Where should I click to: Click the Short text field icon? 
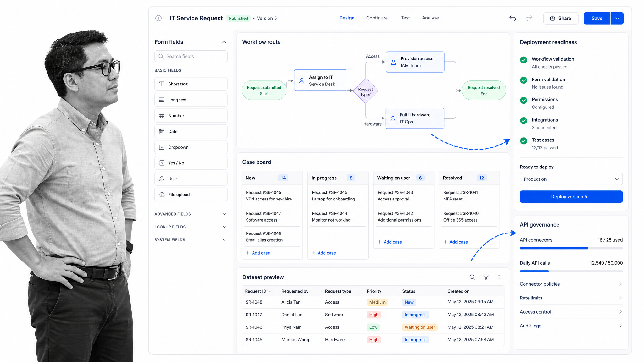pos(162,84)
